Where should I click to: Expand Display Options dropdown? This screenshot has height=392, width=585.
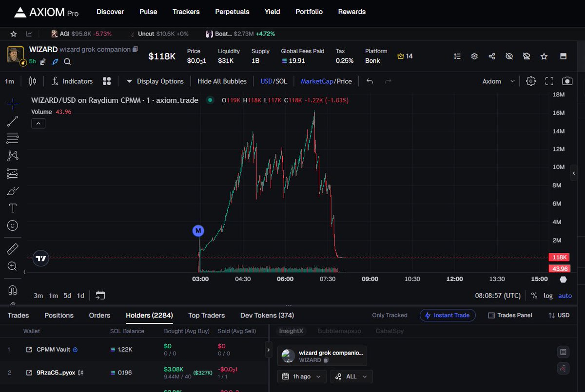[155, 81]
